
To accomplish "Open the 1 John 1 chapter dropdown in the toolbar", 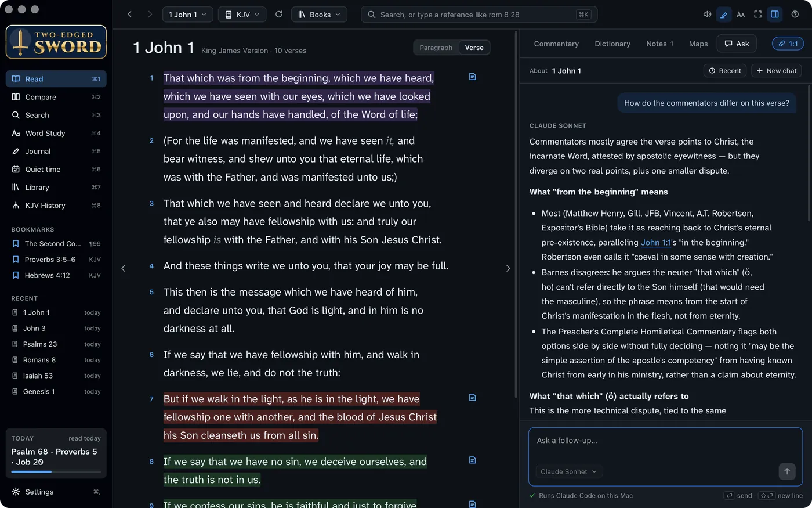I will click(187, 15).
